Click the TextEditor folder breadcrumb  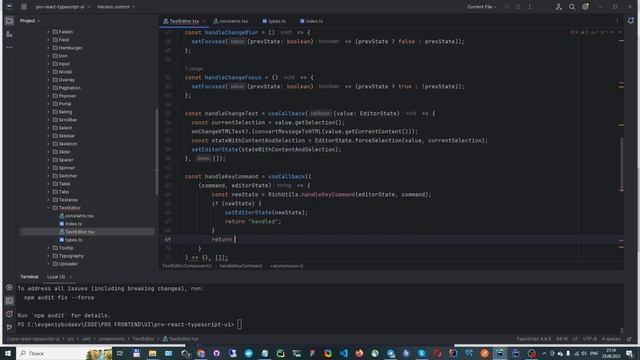pyautogui.click(x=143, y=339)
